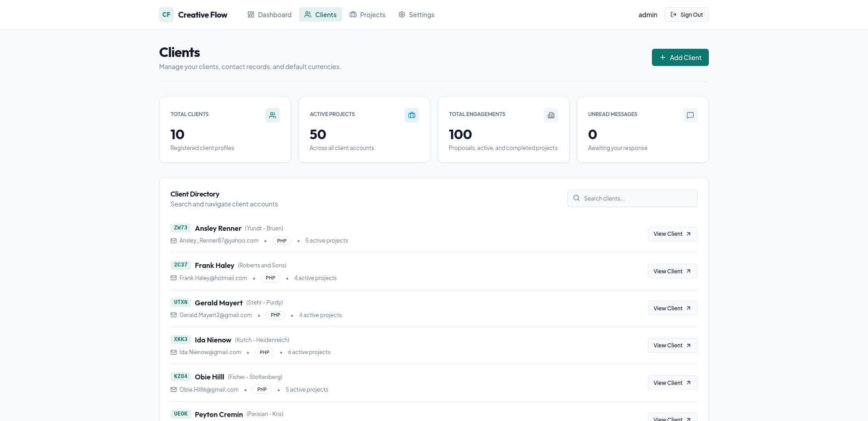Click the envelope icon beside Ida.Nienow@gmail.com
Screen dimensions: 868x421
tap(174, 352)
